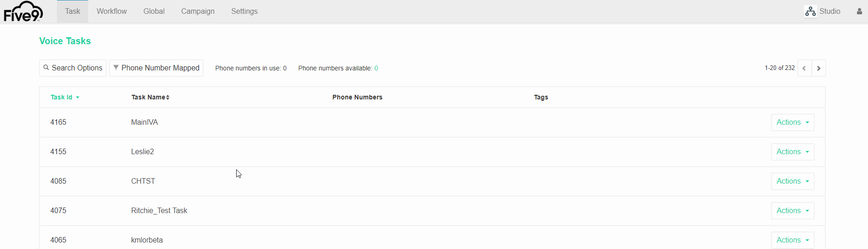Switch to the Global tab
The image size is (868, 249).
(x=154, y=12)
